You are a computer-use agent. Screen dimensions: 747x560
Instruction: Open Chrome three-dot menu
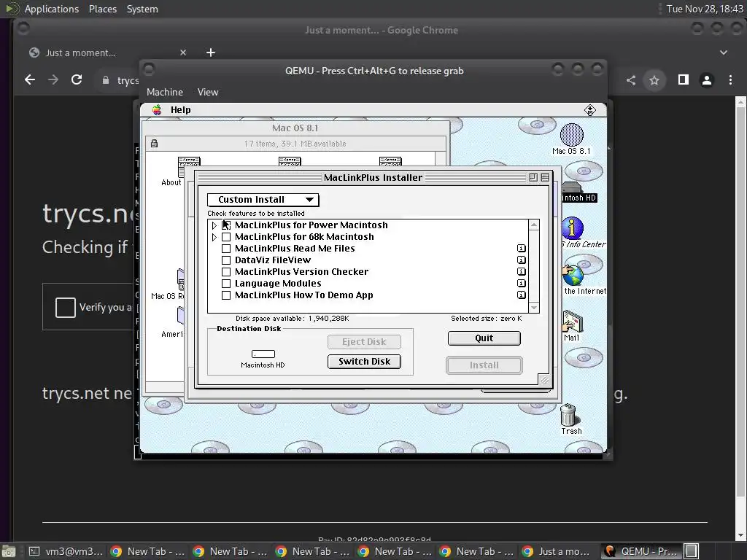tap(730, 80)
